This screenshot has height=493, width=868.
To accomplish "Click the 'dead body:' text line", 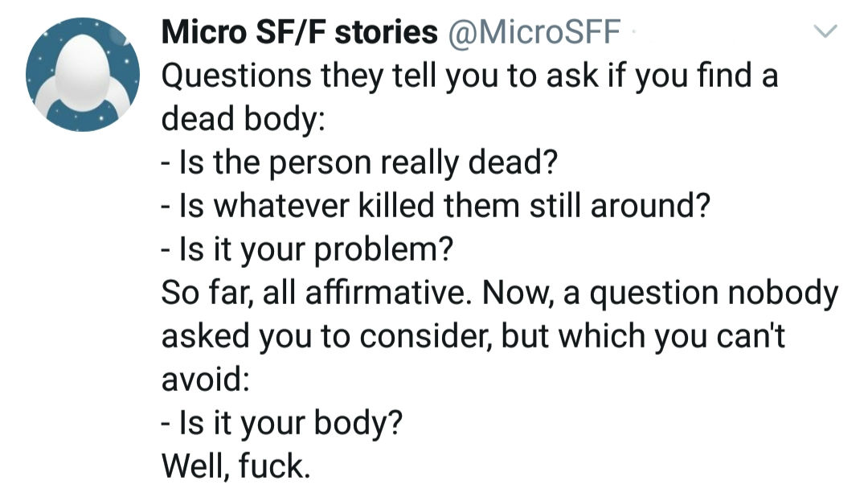I will click(243, 118).
